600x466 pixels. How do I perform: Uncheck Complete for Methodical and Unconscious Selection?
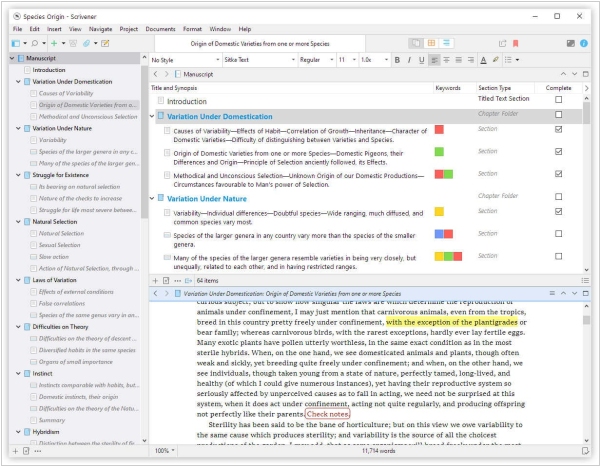click(x=559, y=174)
